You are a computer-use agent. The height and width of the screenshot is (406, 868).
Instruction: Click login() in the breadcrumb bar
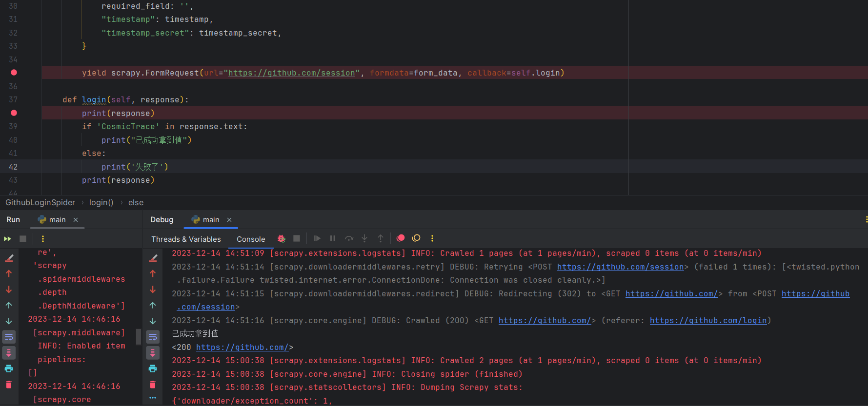(101, 203)
